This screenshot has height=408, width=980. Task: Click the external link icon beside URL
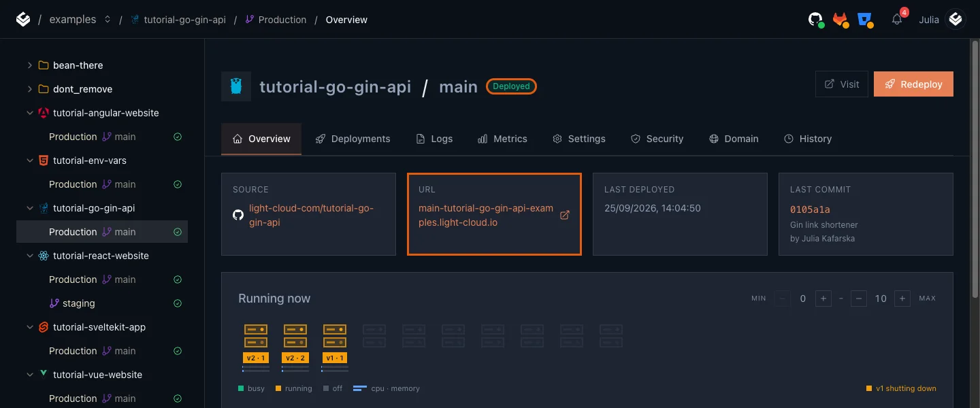[564, 215]
